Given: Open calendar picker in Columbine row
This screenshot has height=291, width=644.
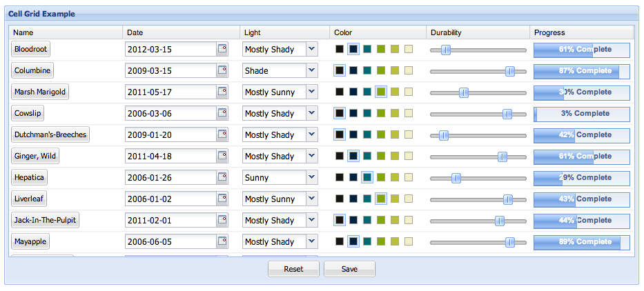Looking at the screenshot, I should coord(222,70).
